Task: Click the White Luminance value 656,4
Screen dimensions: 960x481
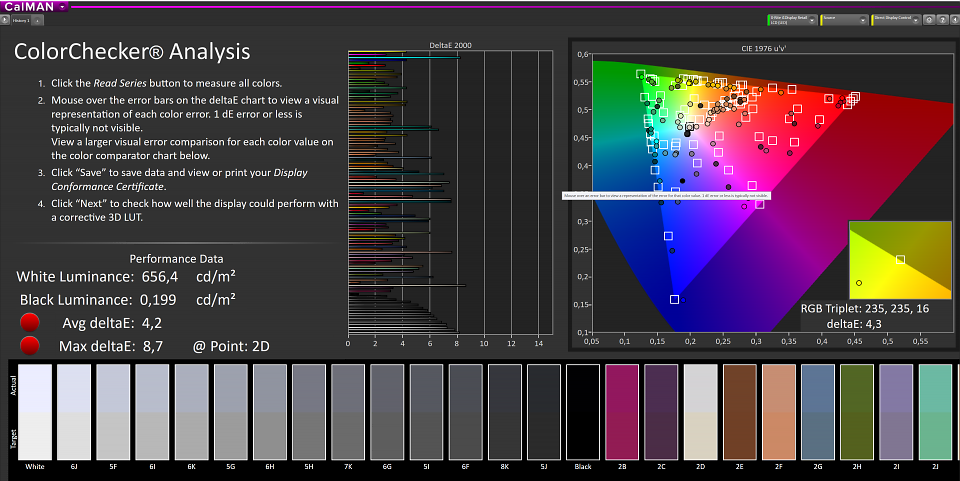Action: tap(160, 277)
